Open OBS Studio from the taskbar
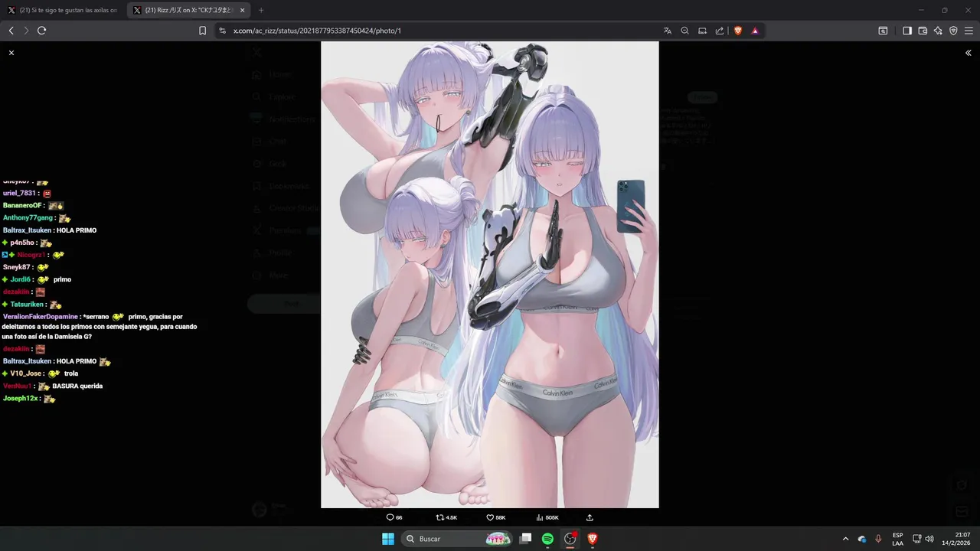The image size is (980, 551). tap(570, 539)
